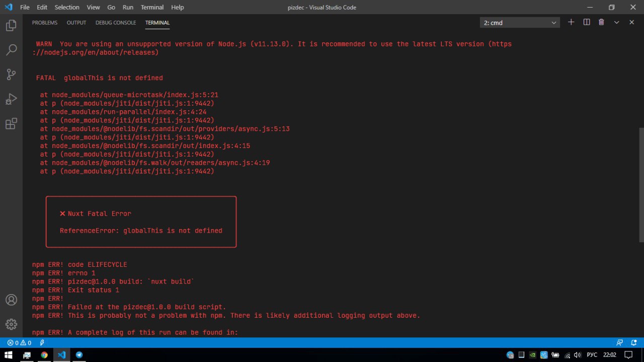644x362 pixels.
Task: Open the volume control in system tray
Action: 577,354
